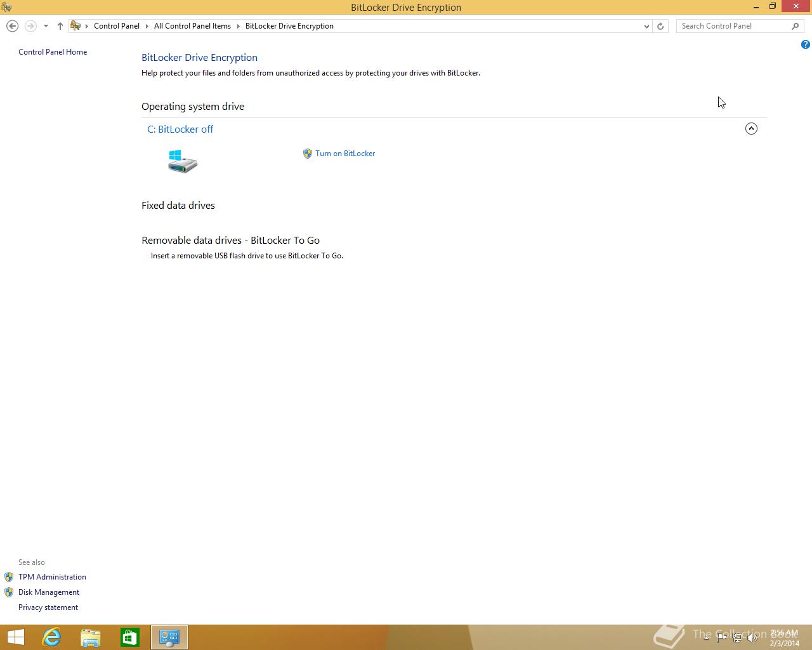The image size is (812, 650).
Task: Open the Privacy statement link
Action: pyautogui.click(x=48, y=607)
